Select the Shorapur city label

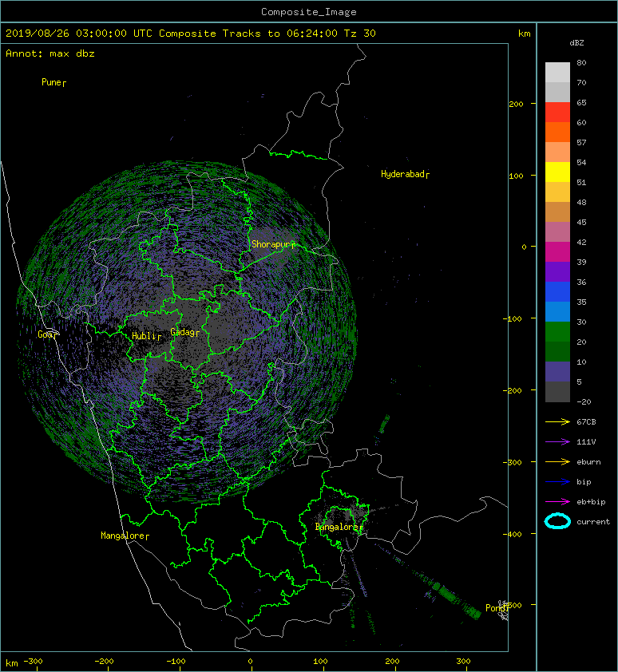[271, 244]
